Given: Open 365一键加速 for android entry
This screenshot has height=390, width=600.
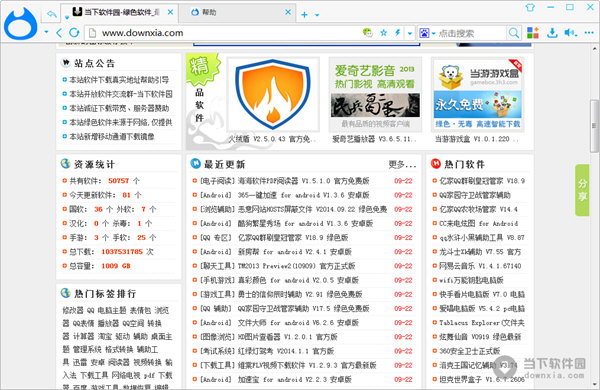Looking at the screenshot, I should (x=303, y=195).
